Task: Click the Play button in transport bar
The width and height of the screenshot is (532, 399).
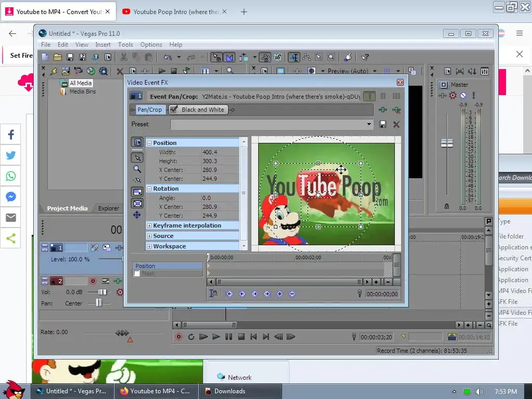Action: pos(216,337)
